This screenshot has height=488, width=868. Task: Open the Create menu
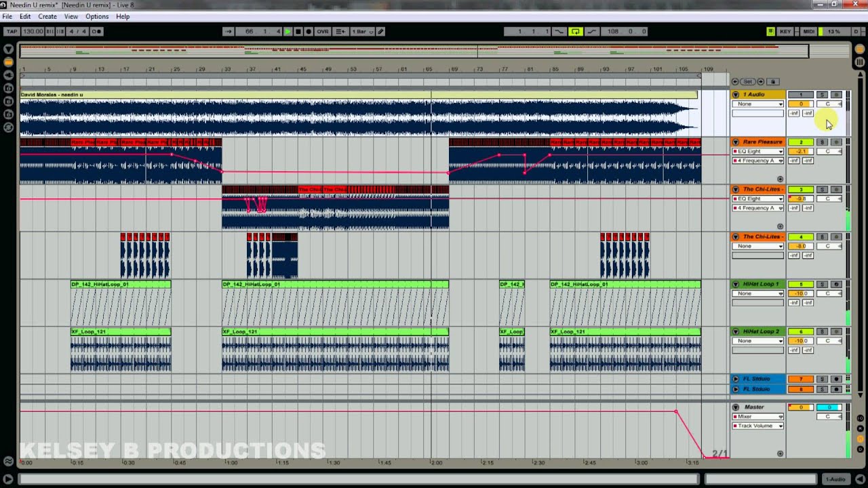[x=47, y=16]
